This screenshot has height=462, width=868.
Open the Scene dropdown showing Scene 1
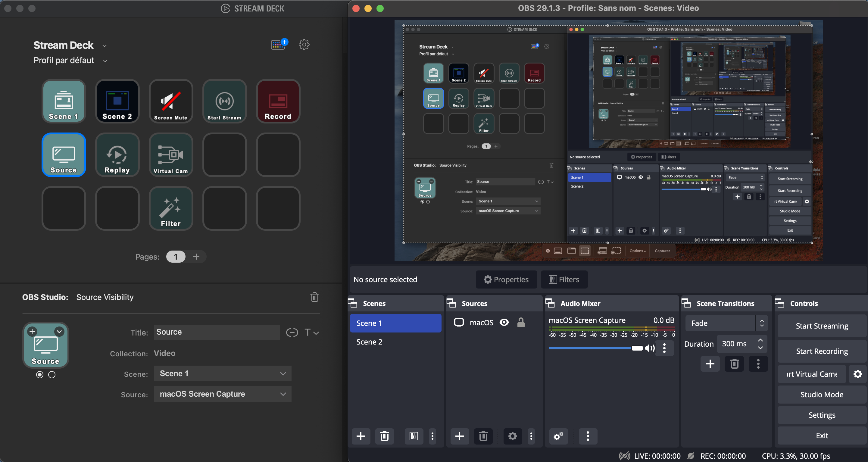click(222, 373)
